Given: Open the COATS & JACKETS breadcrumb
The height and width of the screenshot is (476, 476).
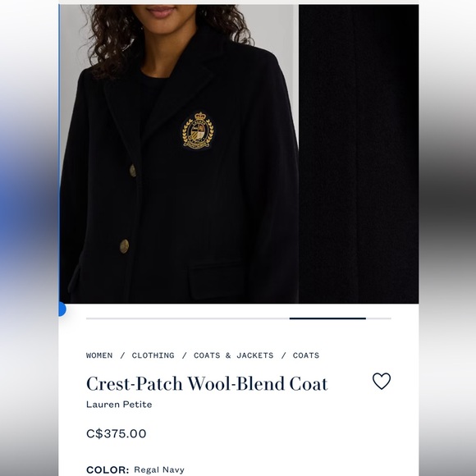Looking at the screenshot, I should [233, 355].
